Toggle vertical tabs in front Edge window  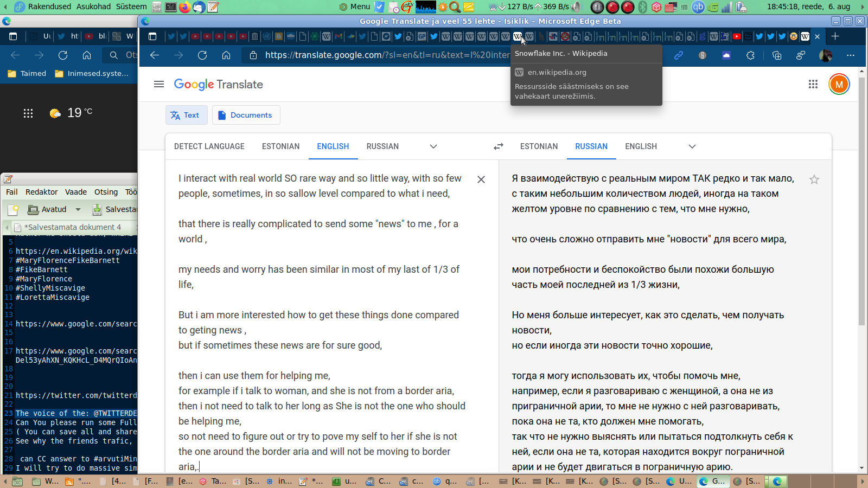(152, 36)
